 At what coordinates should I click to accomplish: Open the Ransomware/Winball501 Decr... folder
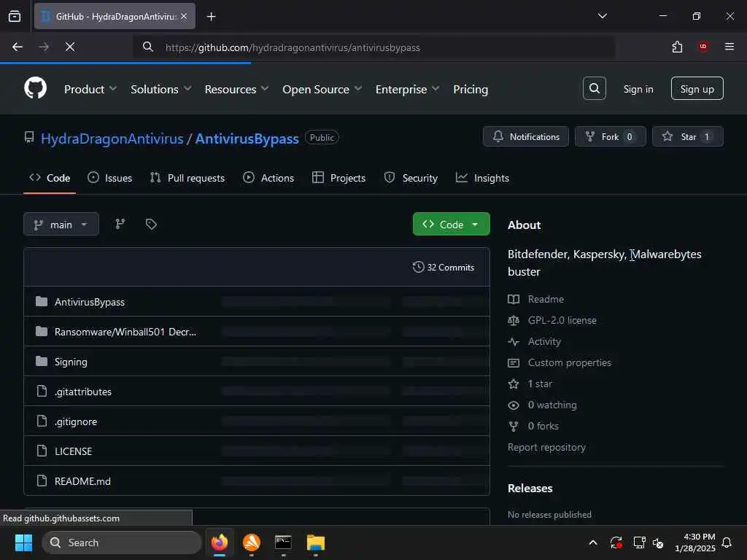click(125, 332)
